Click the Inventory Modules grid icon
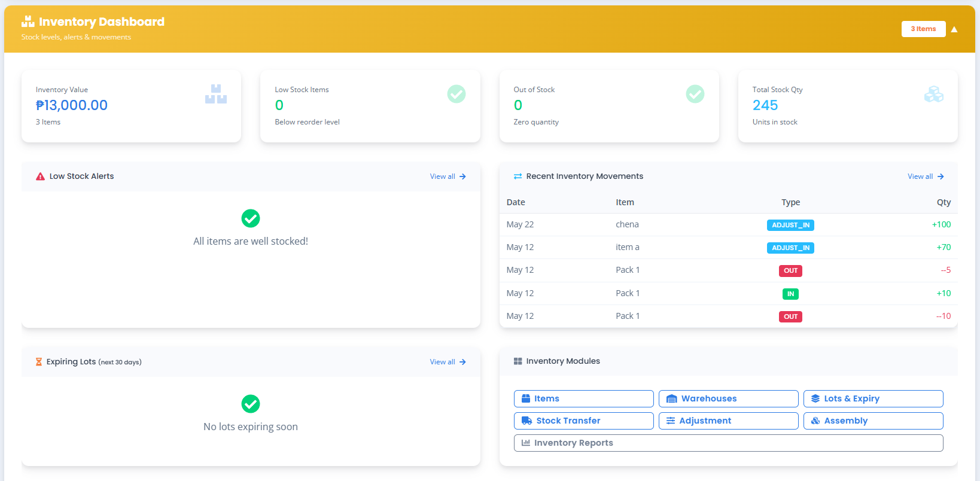 pos(518,361)
